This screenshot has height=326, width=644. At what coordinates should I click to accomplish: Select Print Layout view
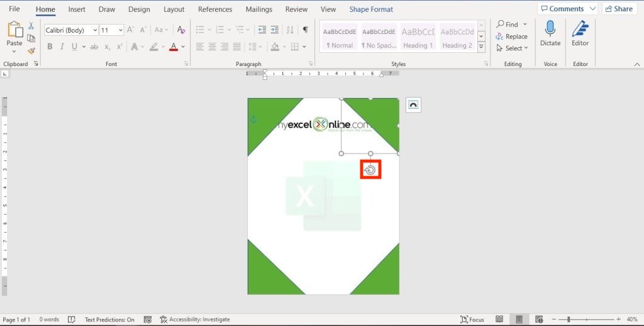[x=519, y=320]
